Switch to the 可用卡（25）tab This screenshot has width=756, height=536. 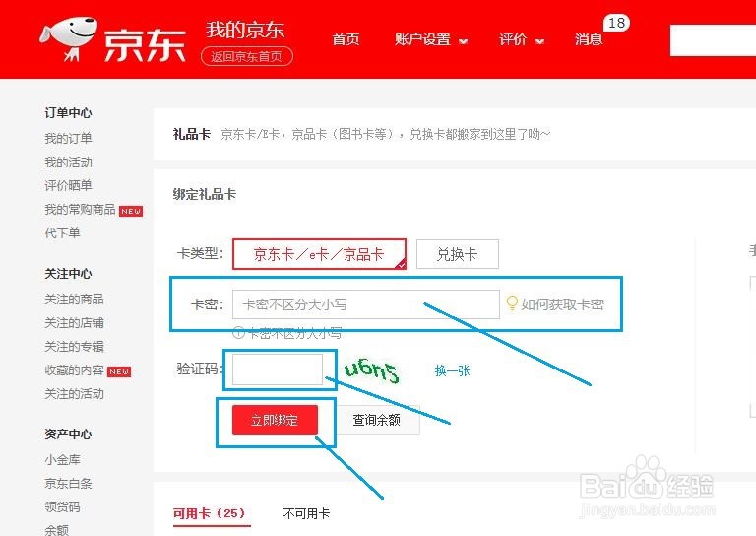click(210, 513)
